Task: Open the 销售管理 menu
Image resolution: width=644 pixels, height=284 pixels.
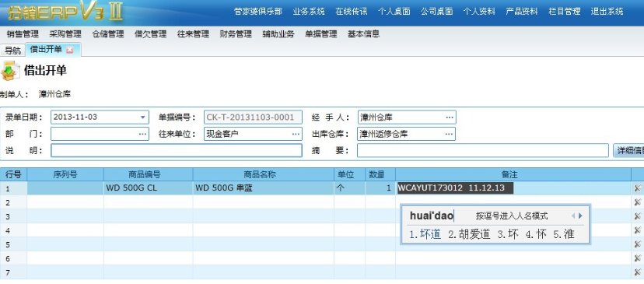Action: click(x=23, y=34)
